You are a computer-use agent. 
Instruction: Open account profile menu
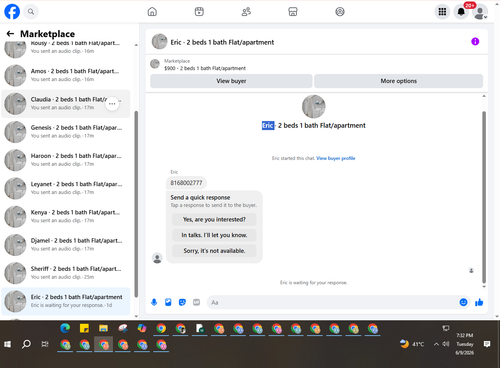coord(480,12)
